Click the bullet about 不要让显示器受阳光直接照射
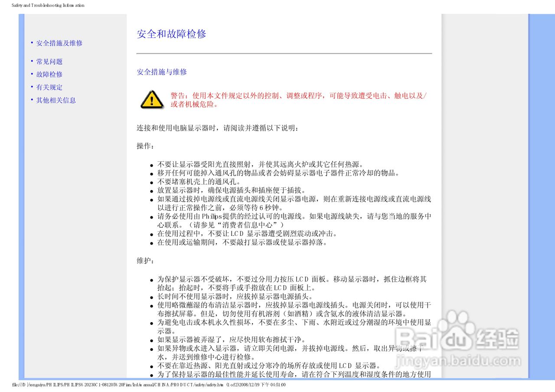The width and height of the screenshot is (555, 392). click(260, 164)
